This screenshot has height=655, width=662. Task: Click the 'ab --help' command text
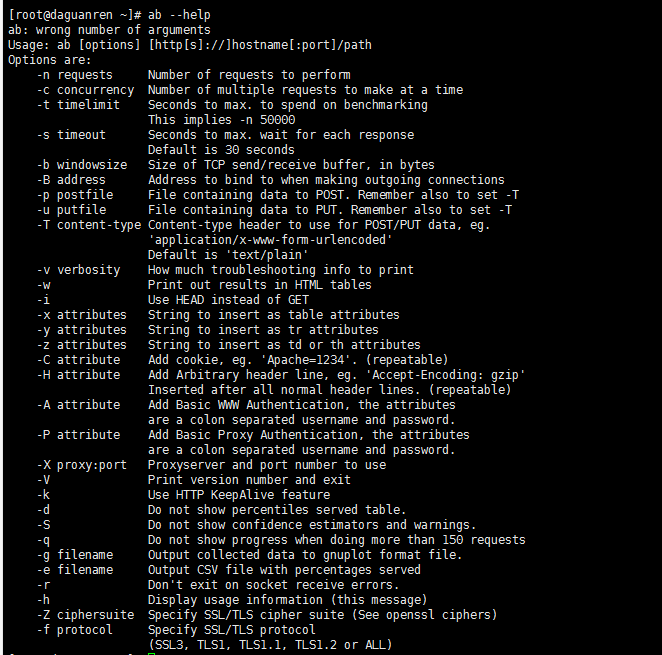pos(179,15)
